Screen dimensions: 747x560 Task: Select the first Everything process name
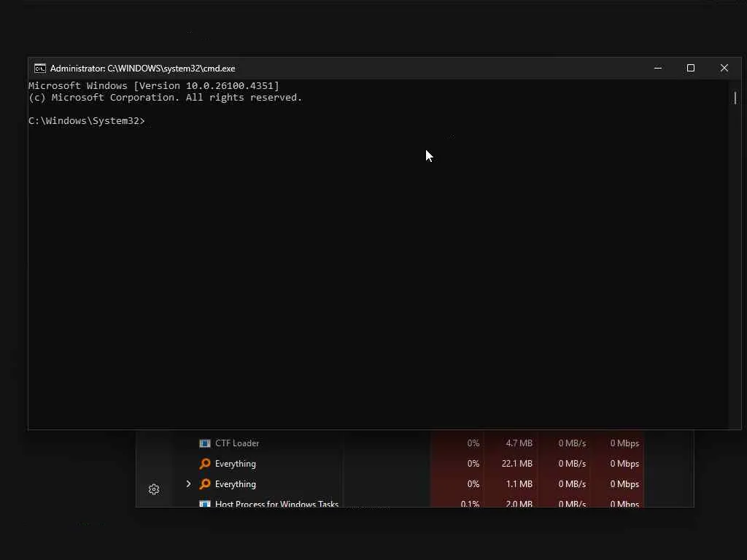click(x=236, y=463)
